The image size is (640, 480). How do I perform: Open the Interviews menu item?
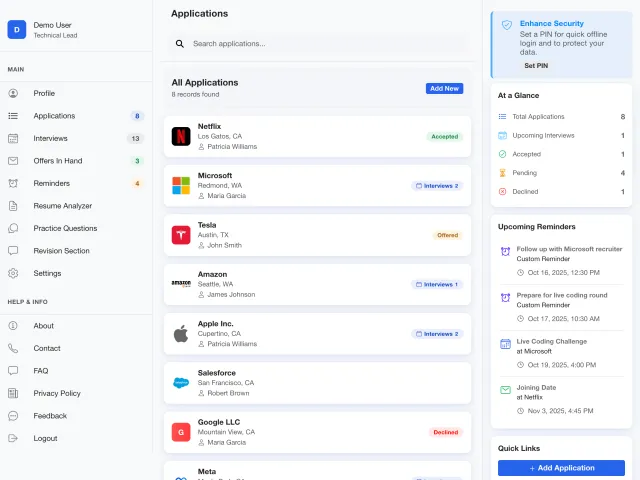tap(76, 138)
